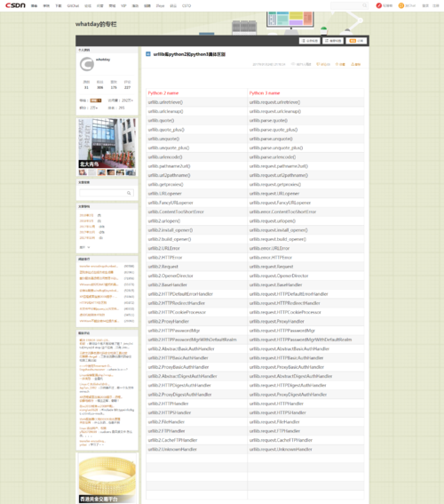Click the first view button in the dark bar
The image size is (444, 504).
point(310,41)
